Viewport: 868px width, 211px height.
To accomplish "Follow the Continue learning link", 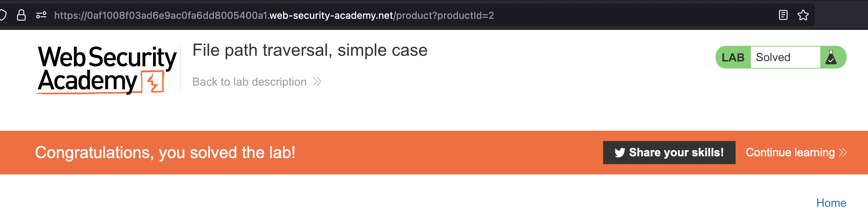I will click(790, 153).
